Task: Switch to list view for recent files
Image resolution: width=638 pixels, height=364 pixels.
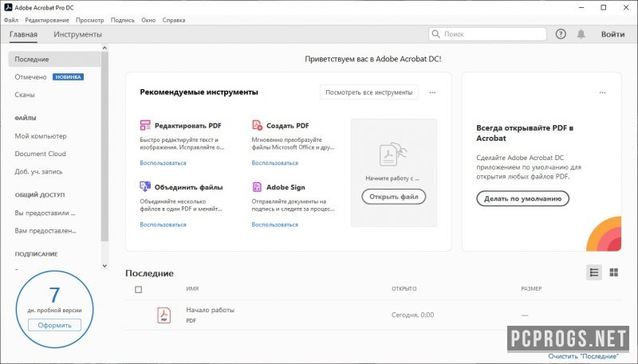Action: (x=594, y=272)
